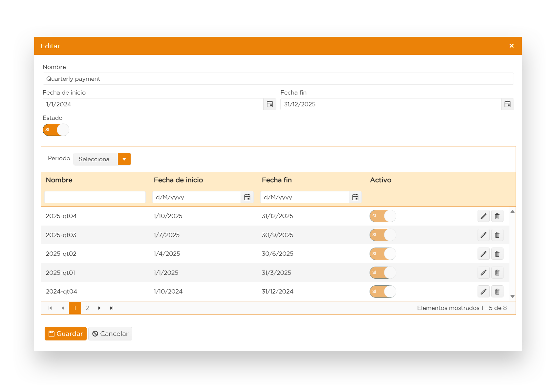Open calendar picker for top Fecha de inicio
Image resolution: width=555 pixels, height=392 pixels.
click(x=270, y=104)
